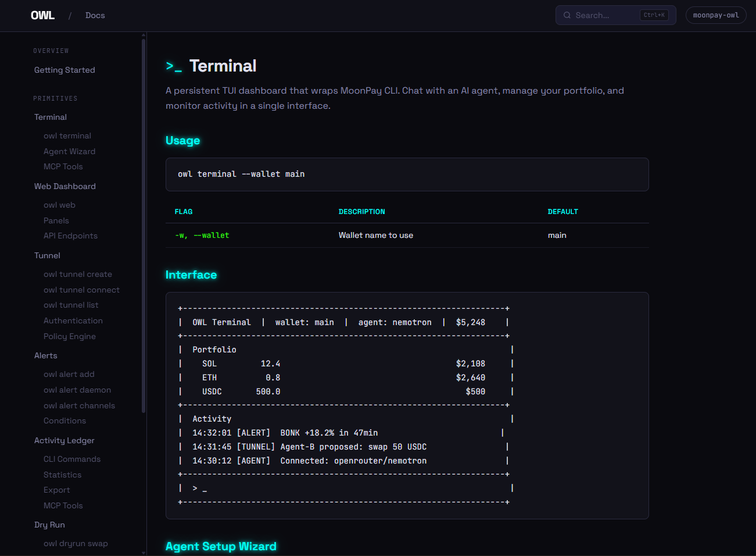
Task: Click the FLAG column header
Action: 184,212
